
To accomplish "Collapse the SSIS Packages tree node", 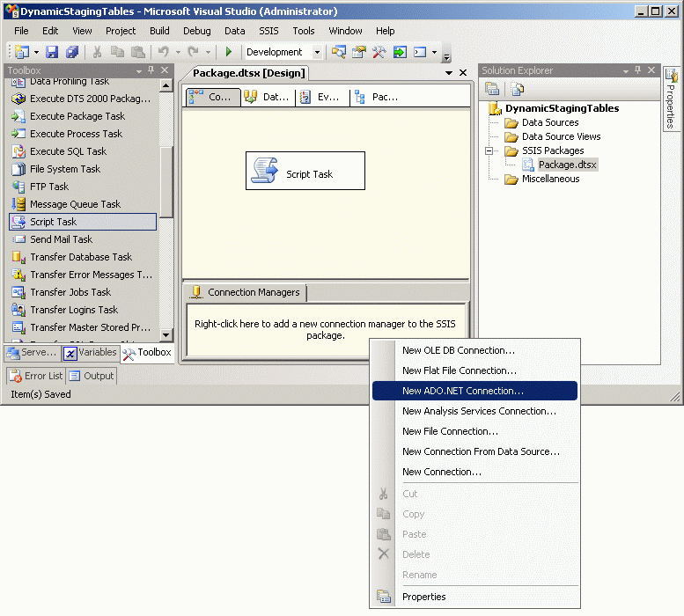I will (x=489, y=150).
